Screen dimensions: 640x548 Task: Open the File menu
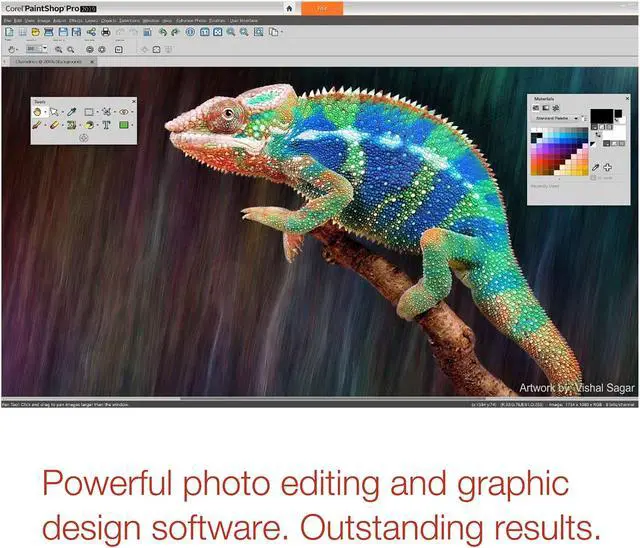[x=7, y=20]
